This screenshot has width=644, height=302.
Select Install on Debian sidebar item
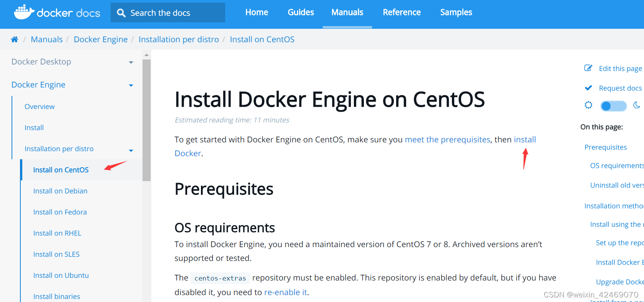point(60,191)
